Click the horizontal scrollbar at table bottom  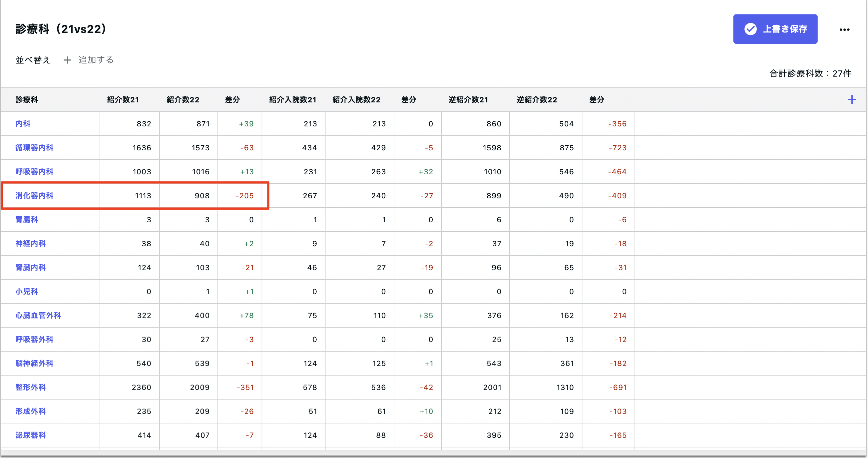coord(433,452)
